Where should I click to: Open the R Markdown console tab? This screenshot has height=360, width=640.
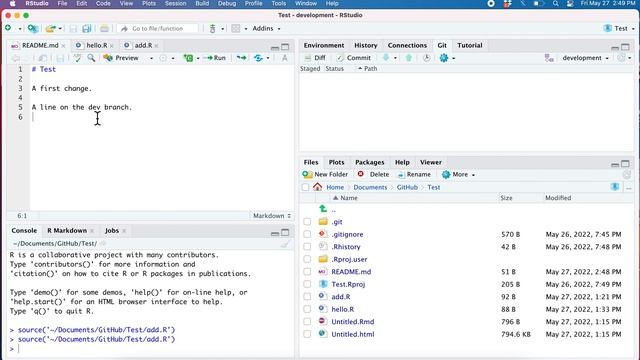click(x=67, y=231)
